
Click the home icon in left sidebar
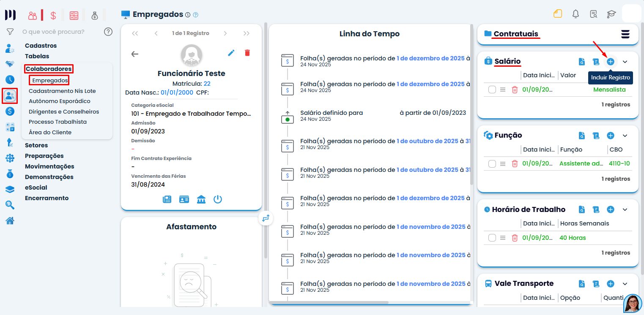10,220
